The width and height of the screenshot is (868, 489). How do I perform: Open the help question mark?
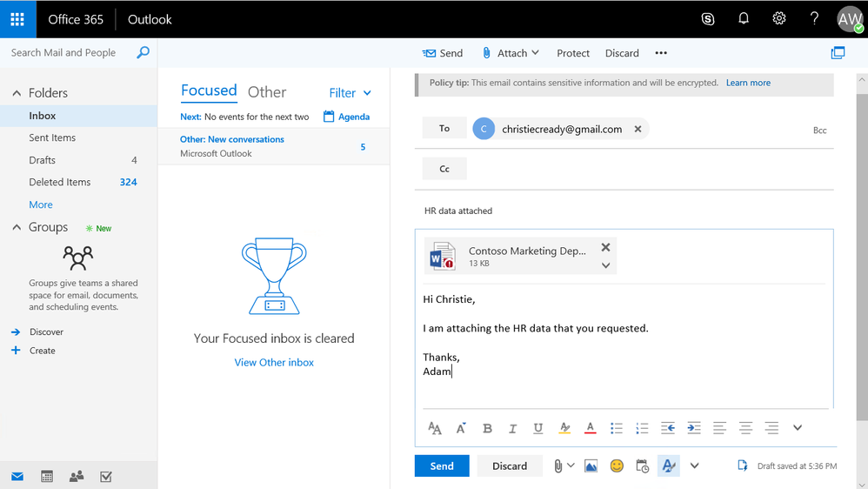(814, 19)
